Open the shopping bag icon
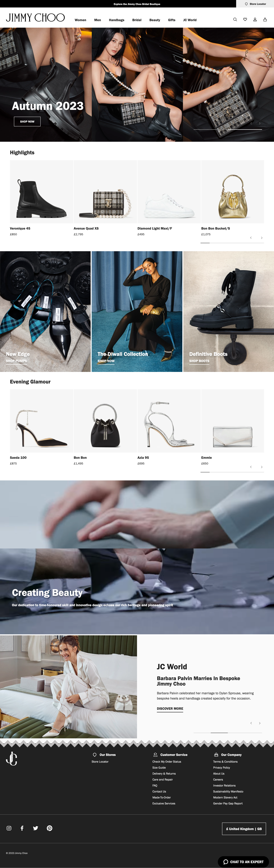The height and width of the screenshot is (868, 274). (x=265, y=20)
